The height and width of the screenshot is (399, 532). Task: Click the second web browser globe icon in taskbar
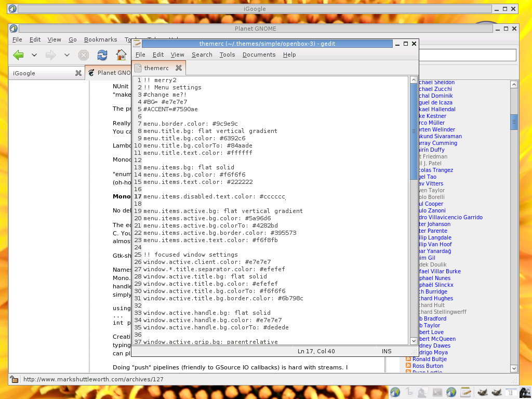(x=451, y=392)
